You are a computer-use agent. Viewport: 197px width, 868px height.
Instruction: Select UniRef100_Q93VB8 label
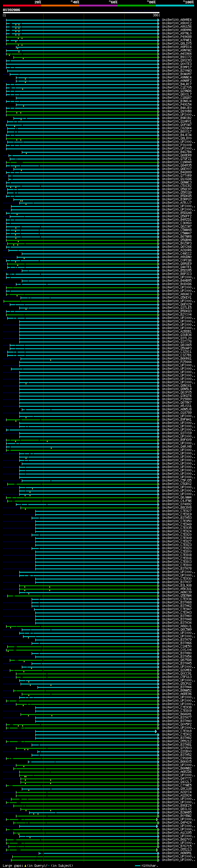click(177, 111)
